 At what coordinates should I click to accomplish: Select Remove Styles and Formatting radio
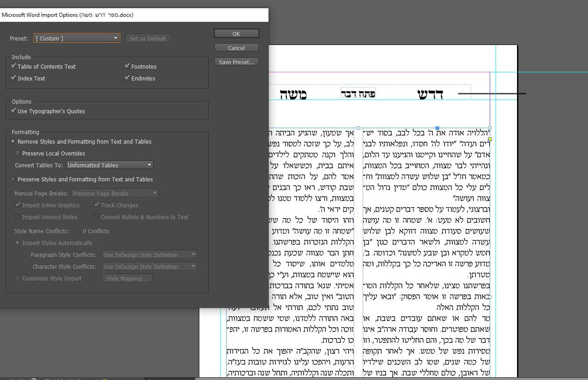pyautogui.click(x=13, y=141)
